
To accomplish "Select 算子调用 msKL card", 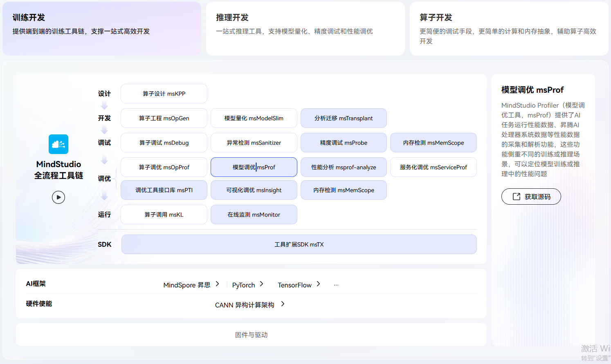I will coord(164,214).
